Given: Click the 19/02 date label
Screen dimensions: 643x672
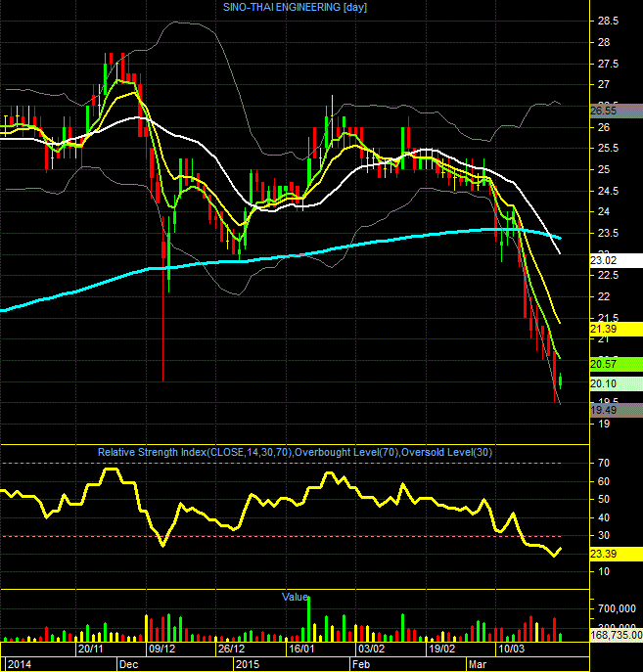Looking at the screenshot, I should click(x=442, y=649).
